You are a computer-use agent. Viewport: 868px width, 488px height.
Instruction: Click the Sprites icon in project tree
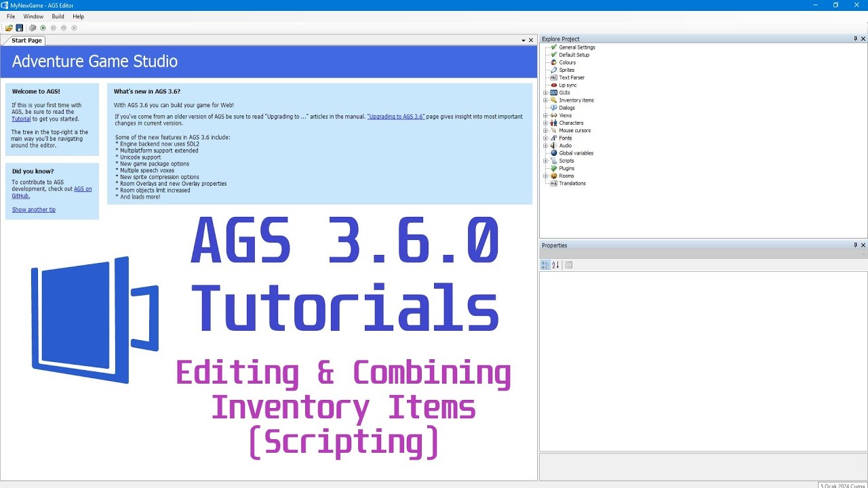tap(553, 70)
